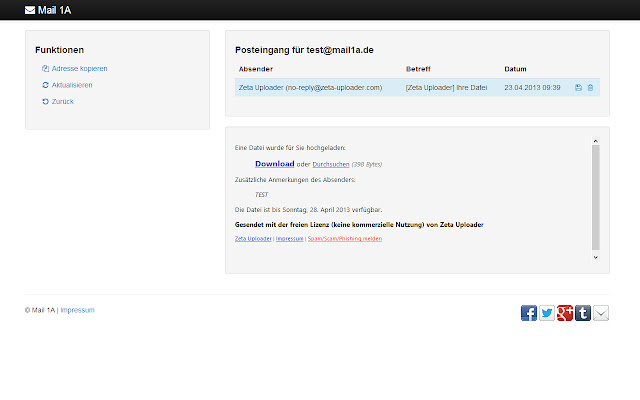Click the copy icon beside Adresse kopieren
The image size is (640, 400).
(x=45, y=69)
